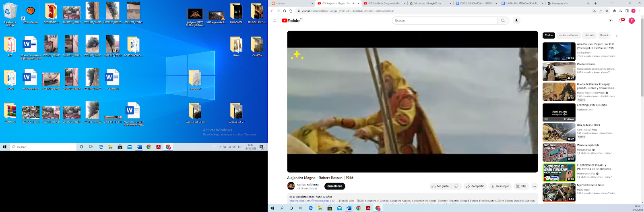Reload the page in Chrome

pos(285,11)
